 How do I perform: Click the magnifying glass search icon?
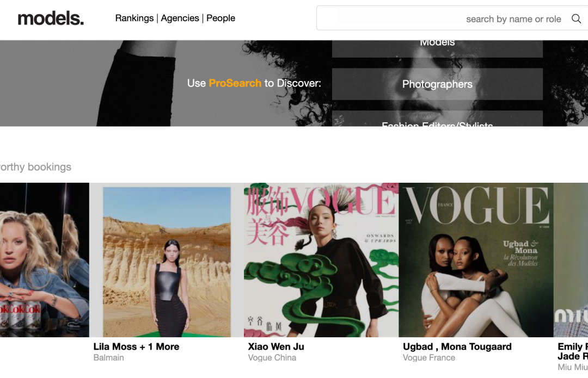(x=576, y=18)
